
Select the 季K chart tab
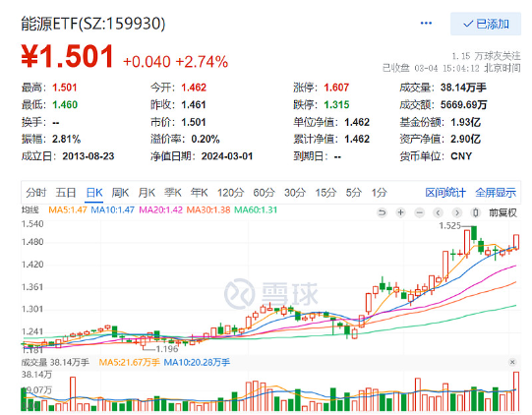click(173, 193)
